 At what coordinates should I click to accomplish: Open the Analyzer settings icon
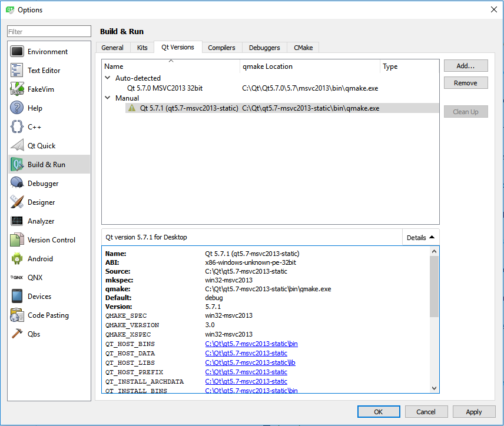tap(16, 221)
